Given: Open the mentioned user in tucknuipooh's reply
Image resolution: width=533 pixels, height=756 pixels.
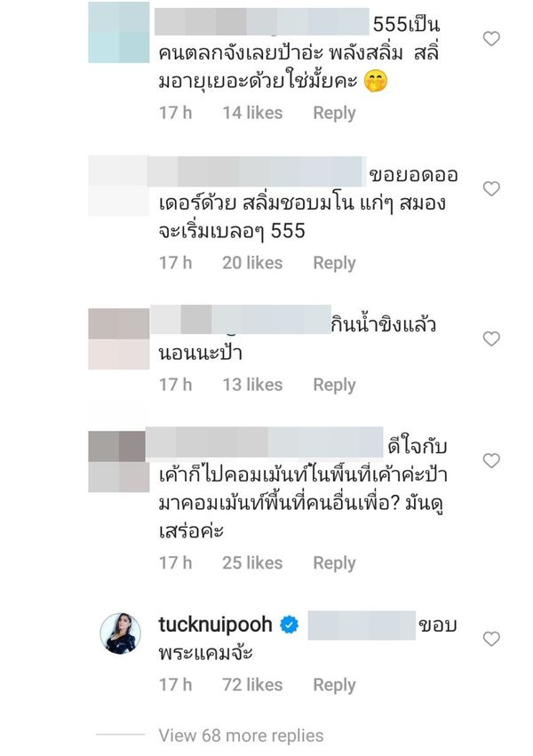Looking at the screenshot, I should pos(362,625).
